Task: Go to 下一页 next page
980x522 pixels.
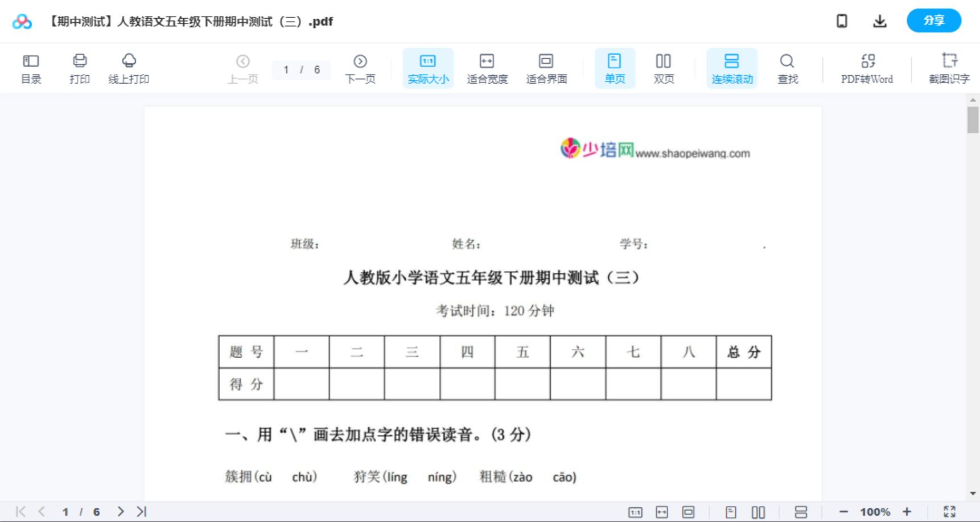Action: (360, 68)
